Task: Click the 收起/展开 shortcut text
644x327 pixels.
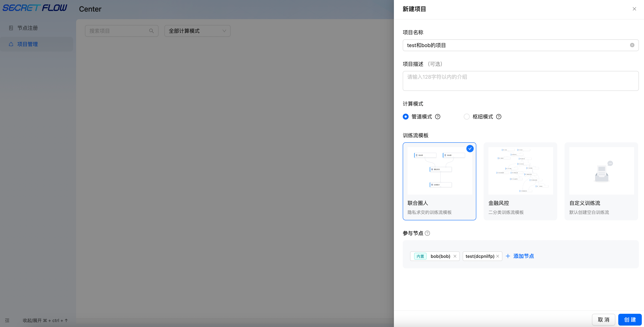Action: [x=45, y=321]
